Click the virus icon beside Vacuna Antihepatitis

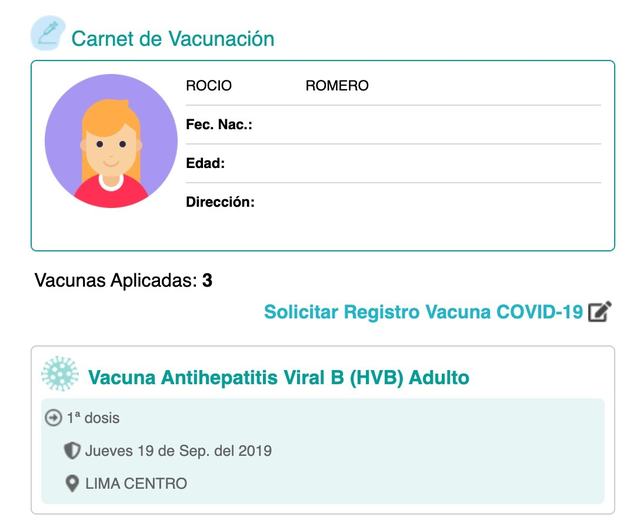(60, 374)
